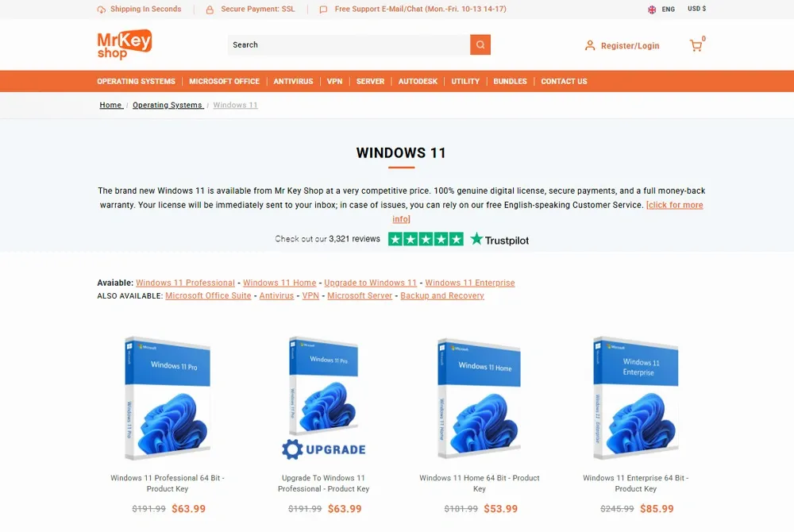
Task: Follow the Windows 11 Enterprise link
Action: [x=470, y=283]
